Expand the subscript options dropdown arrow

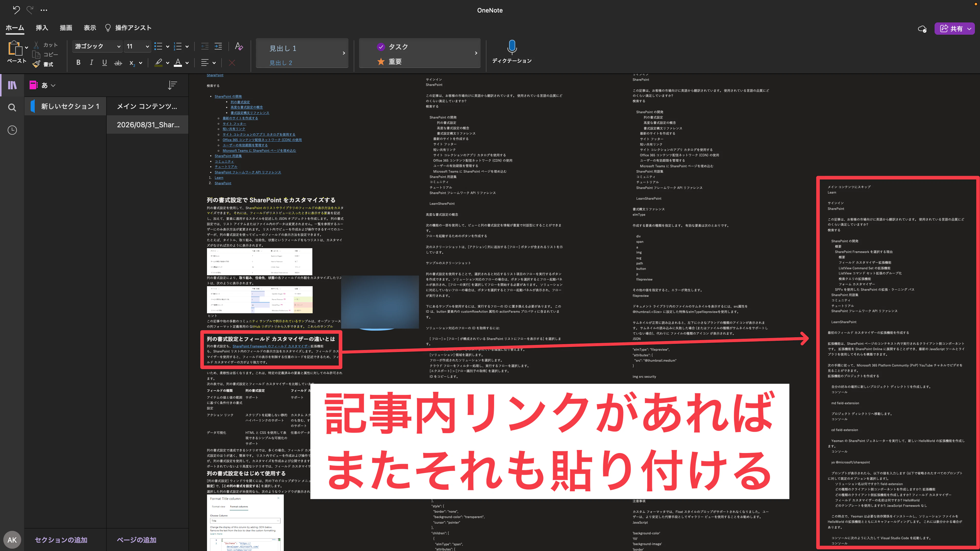[141, 63]
